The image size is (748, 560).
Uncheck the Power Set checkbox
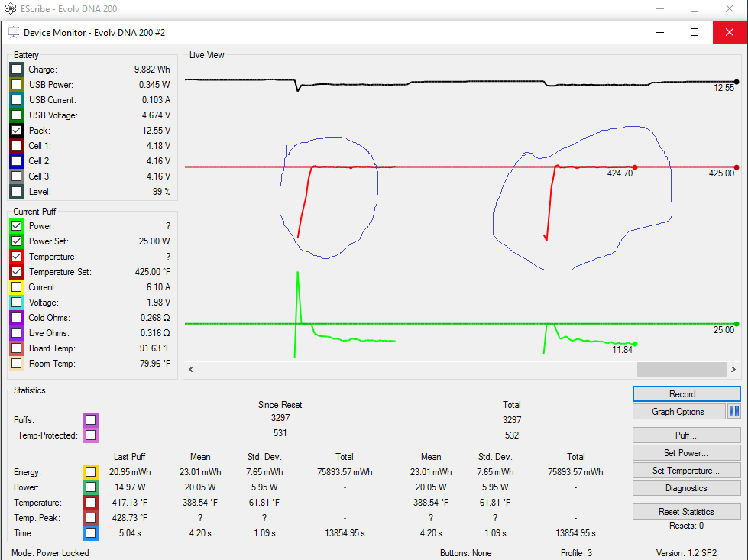pos(17,241)
